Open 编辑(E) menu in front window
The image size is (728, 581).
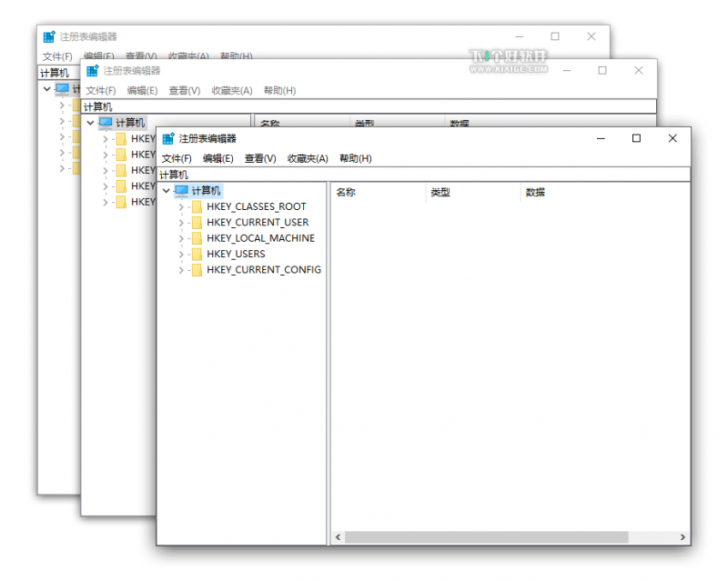coord(218,159)
